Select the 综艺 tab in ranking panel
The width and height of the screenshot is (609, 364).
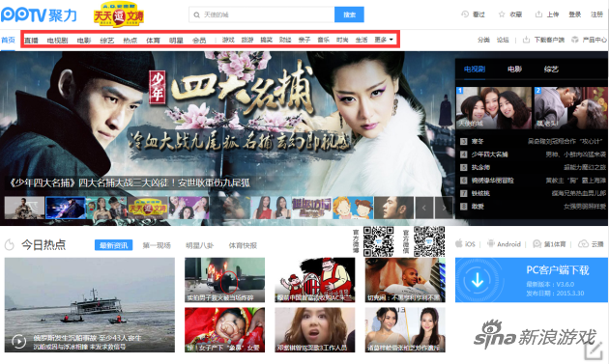tap(551, 70)
